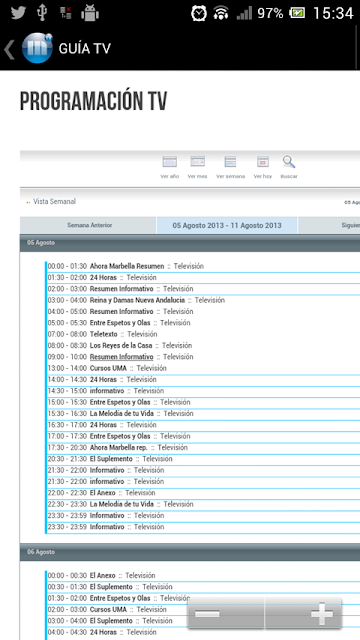Open the Cursos UMA 13:00 entry
The image size is (360, 640).
pos(108,368)
